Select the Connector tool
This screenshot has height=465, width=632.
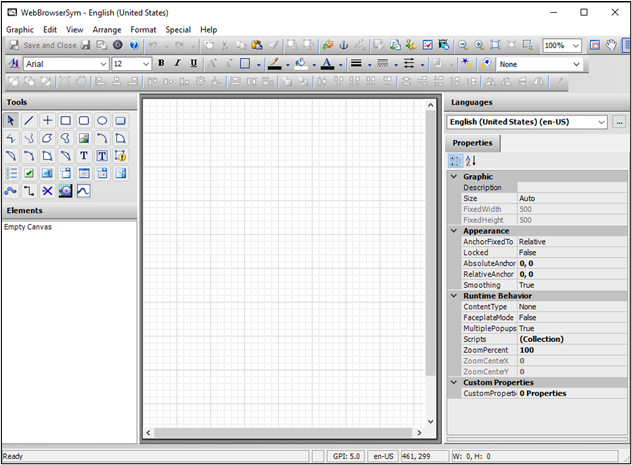coord(29,191)
